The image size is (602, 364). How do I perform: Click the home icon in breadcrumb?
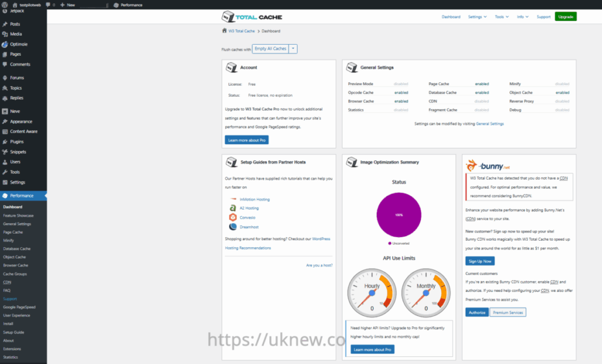(x=224, y=31)
